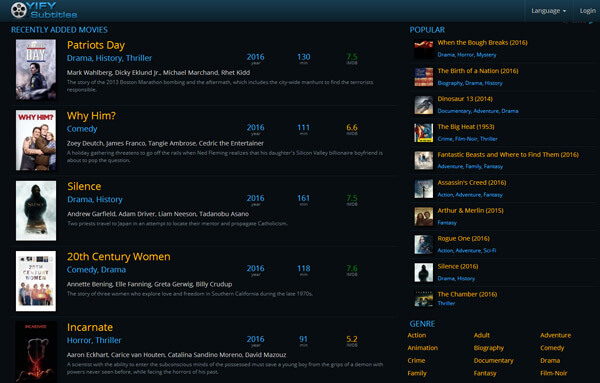Click the Rogue One small popular thumbnail
The height and width of the screenshot is (383, 600).
[x=424, y=244]
